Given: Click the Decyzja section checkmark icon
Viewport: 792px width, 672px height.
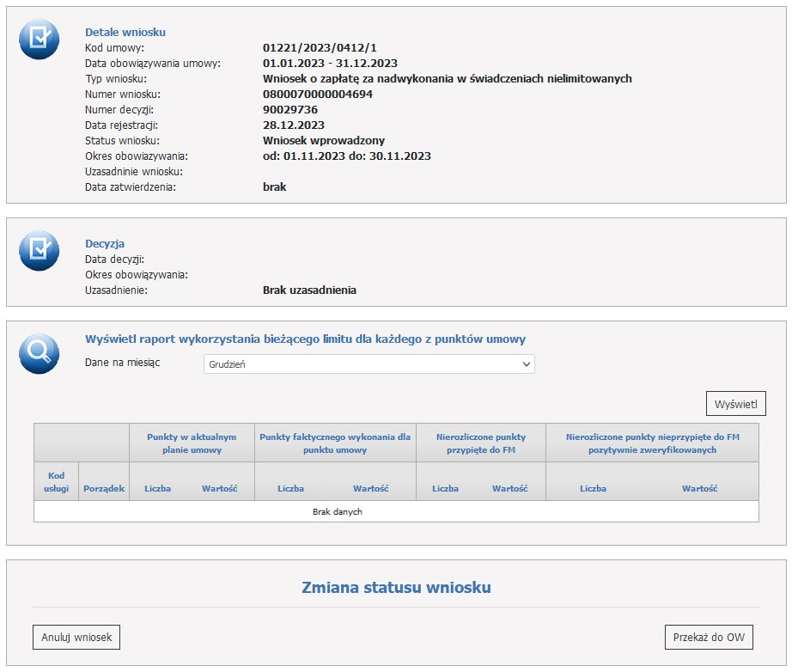Looking at the screenshot, I should point(39,250).
